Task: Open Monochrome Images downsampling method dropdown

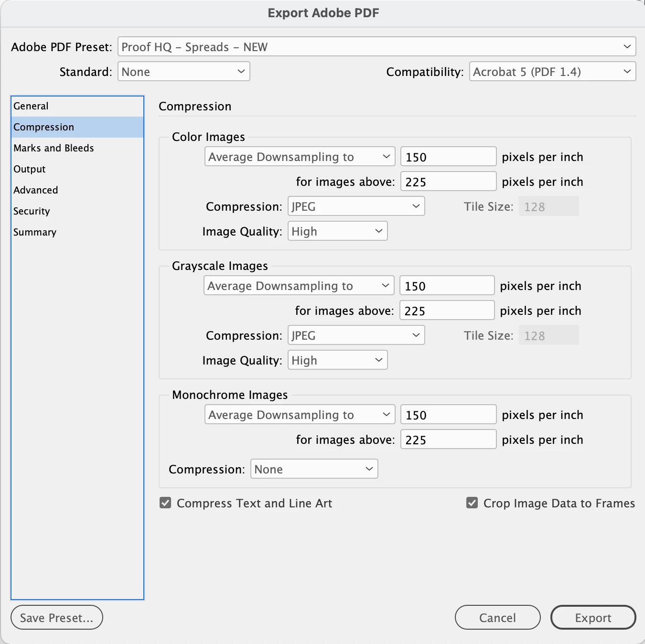Action: tap(300, 415)
